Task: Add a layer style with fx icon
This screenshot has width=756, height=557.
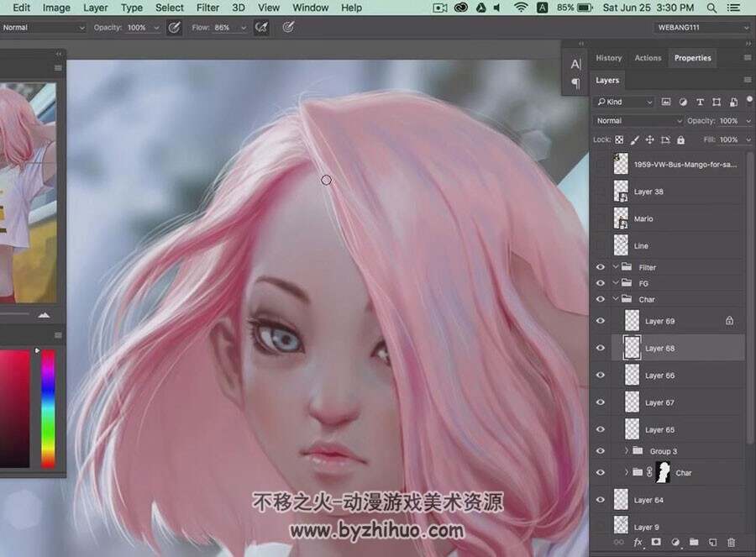Action: point(638,542)
